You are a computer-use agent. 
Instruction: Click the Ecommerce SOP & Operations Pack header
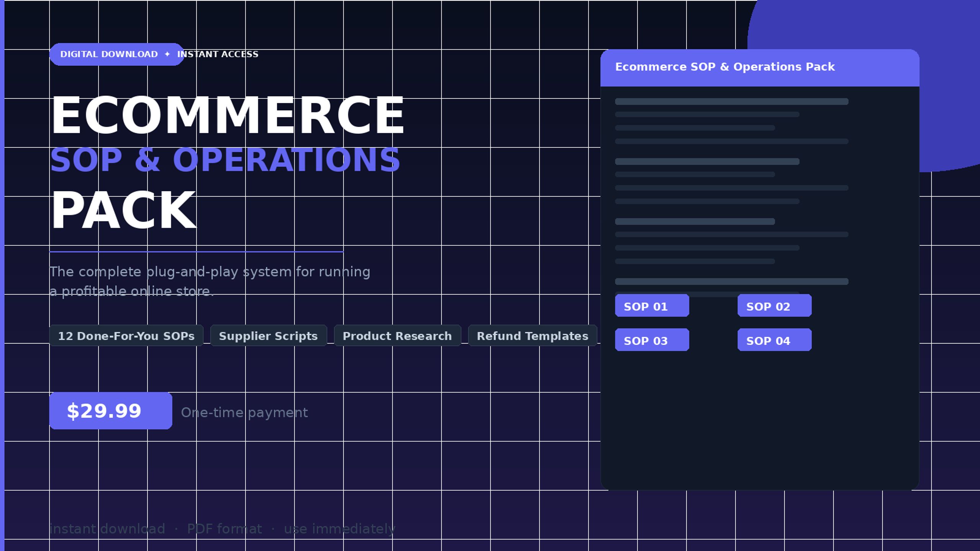(x=760, y=68)
